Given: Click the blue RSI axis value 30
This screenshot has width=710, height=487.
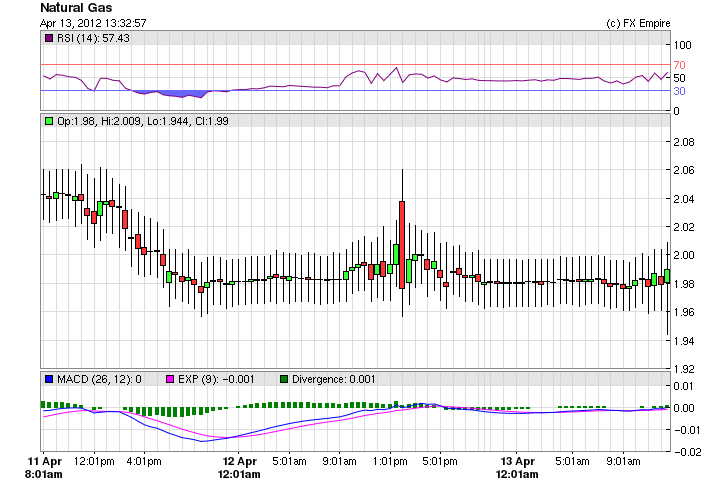Looking at the screenshot, I should point(679,91).
